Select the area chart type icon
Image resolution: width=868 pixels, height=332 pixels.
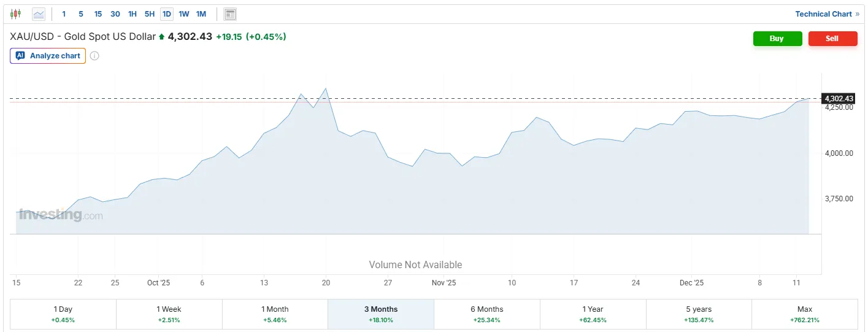(x=39, y=14)
